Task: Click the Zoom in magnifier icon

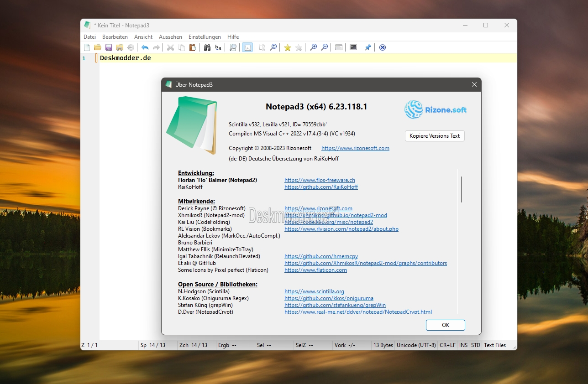Action: [x=313, y=47]
